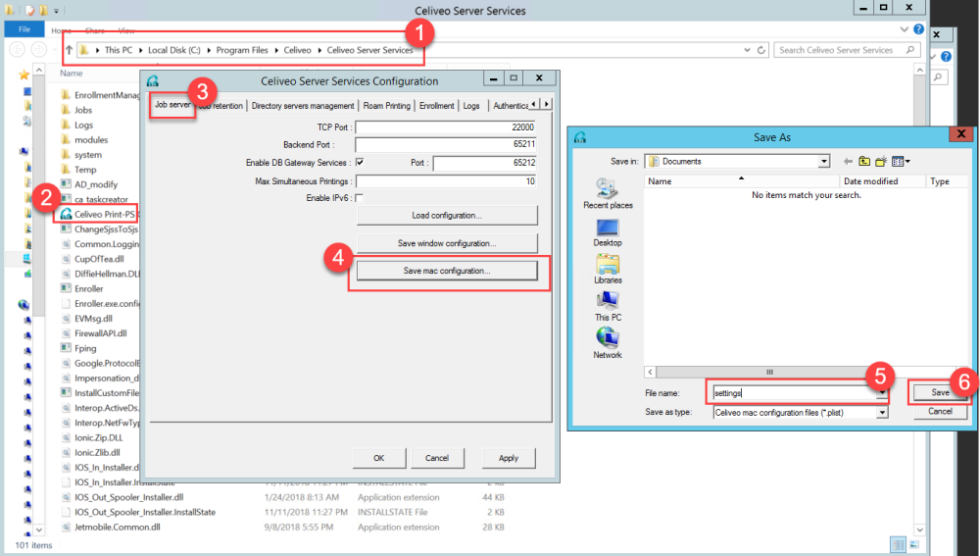980x556 pixels.
Task: Expand Explorer ribbon chevron
Action: pos(904,29)
